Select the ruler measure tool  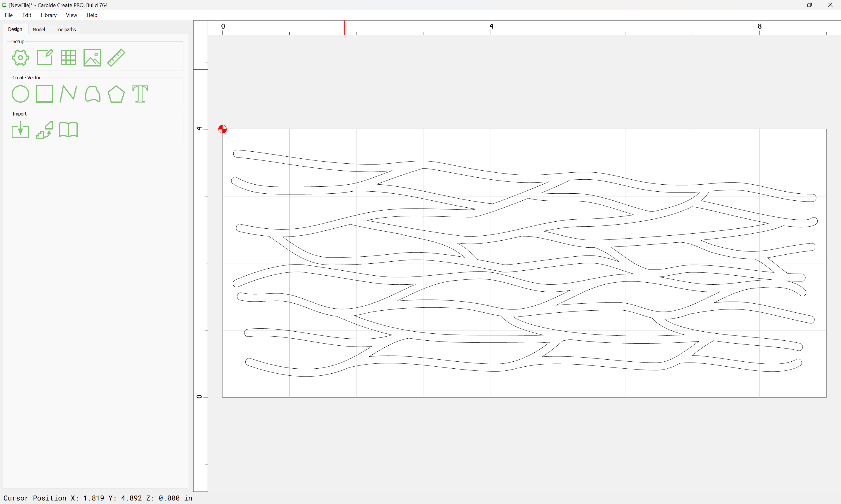click(116, 57)
